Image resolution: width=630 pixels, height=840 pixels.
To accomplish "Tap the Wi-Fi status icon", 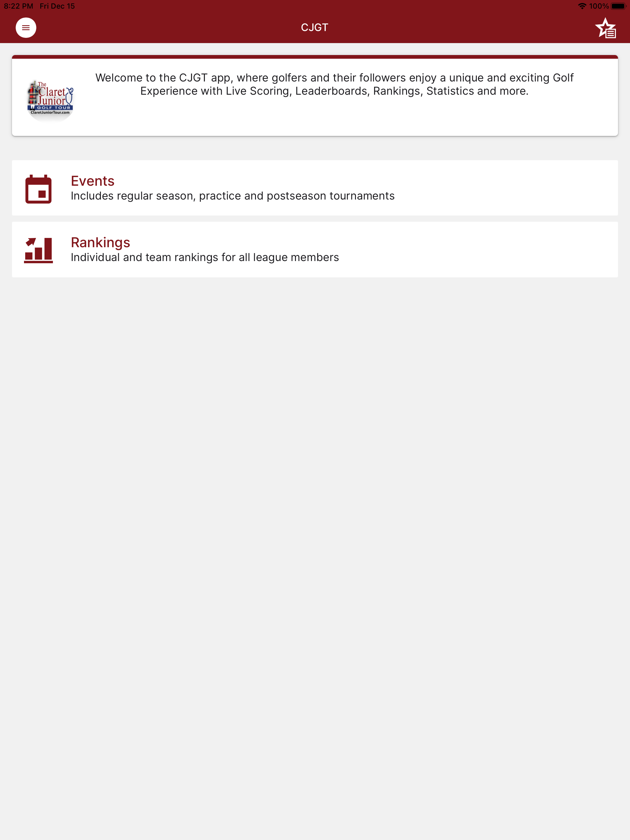I will [582, 6].
